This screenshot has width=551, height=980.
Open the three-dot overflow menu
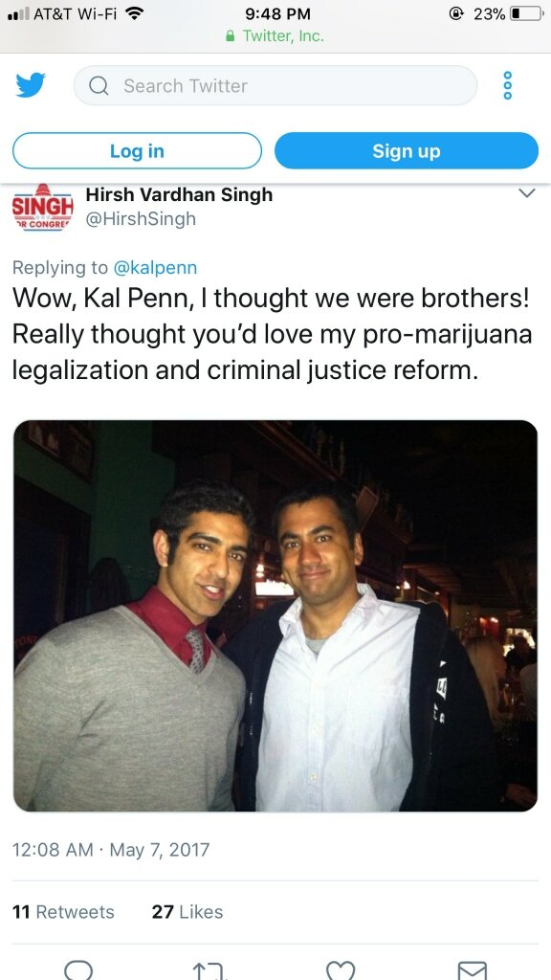[x=507, y=85]
